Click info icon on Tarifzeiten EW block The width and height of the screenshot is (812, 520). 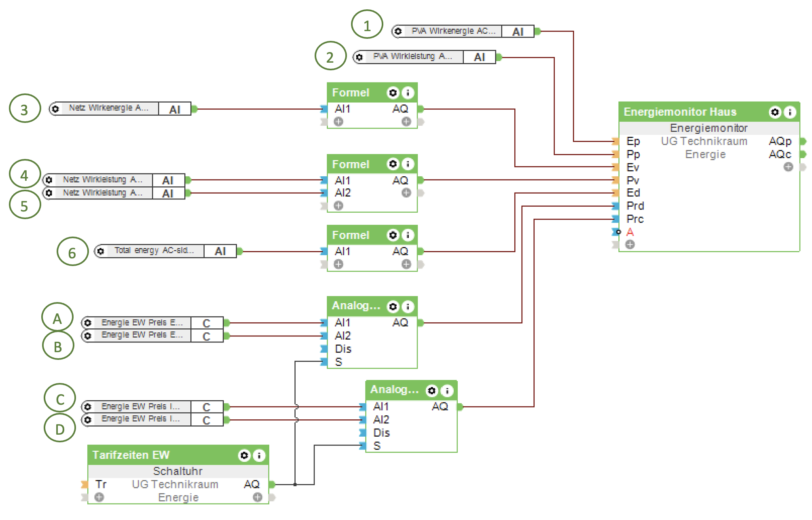(259, 456)
